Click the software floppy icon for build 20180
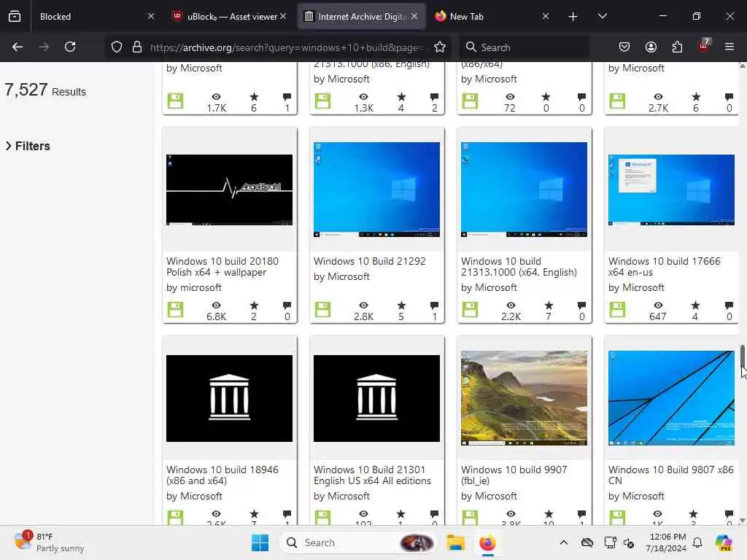 [x=175, y=309]
